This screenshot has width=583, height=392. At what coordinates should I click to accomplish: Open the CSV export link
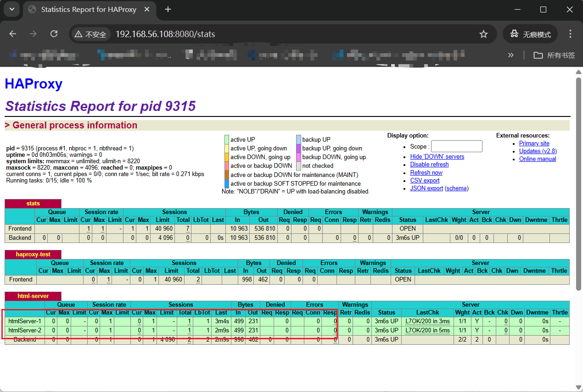tap(425, 180)
